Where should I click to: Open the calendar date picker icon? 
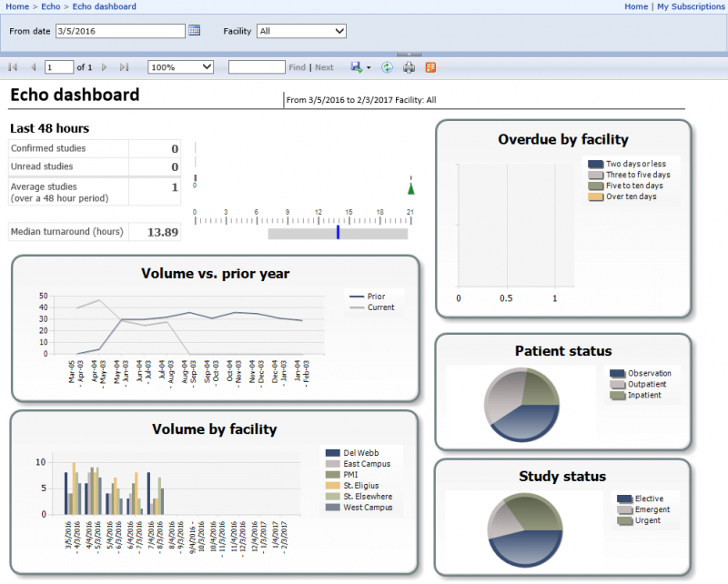195,30
